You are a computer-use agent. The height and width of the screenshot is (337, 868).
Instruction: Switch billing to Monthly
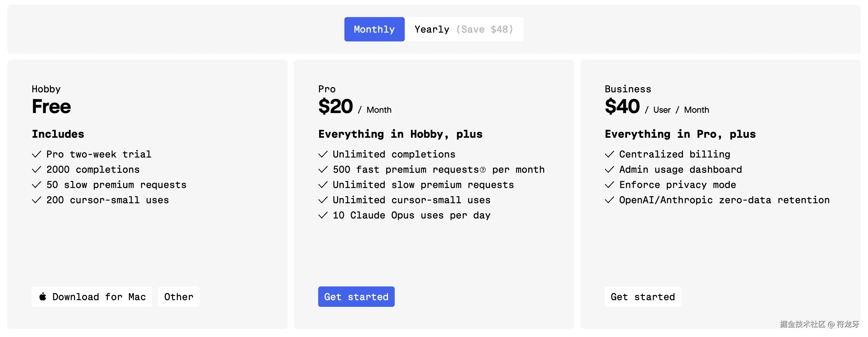(374, 29)
